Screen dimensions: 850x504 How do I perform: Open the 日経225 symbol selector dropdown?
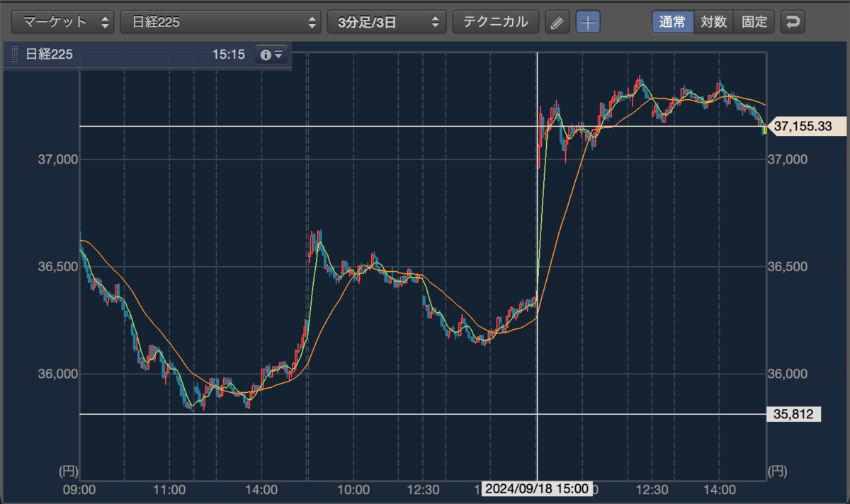(220, 22)
